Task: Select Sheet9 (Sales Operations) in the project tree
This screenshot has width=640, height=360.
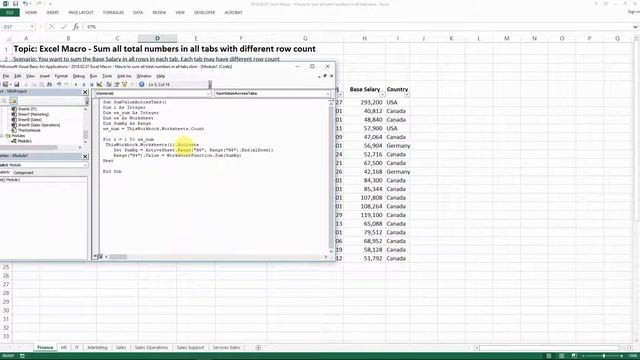Action: click(39, 125)
